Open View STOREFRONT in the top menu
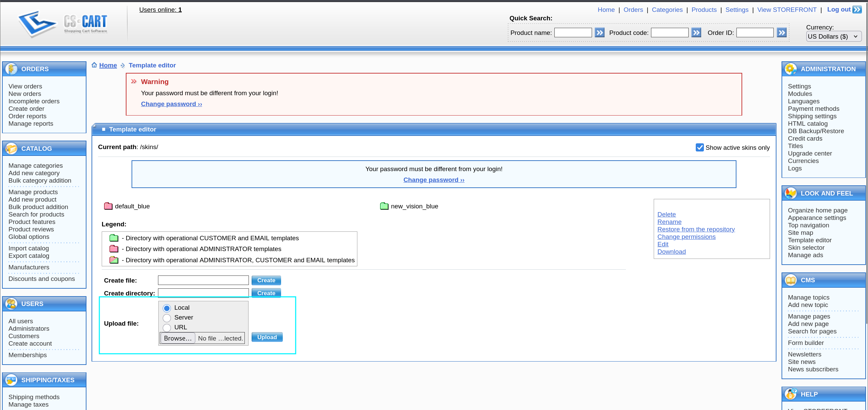Image resolution: width=868 pixels, height=410 pixels. [x=787, y=10]
